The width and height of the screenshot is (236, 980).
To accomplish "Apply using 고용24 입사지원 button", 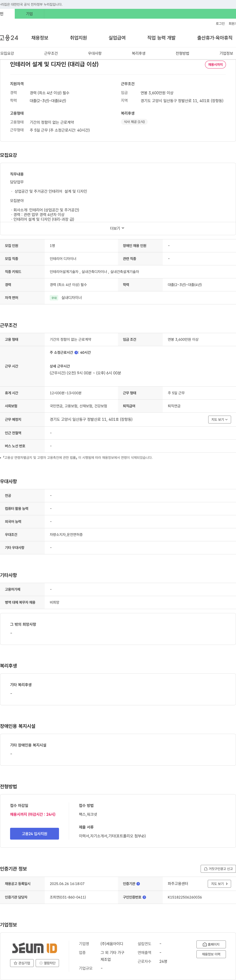I will click(x=34, y=833).
